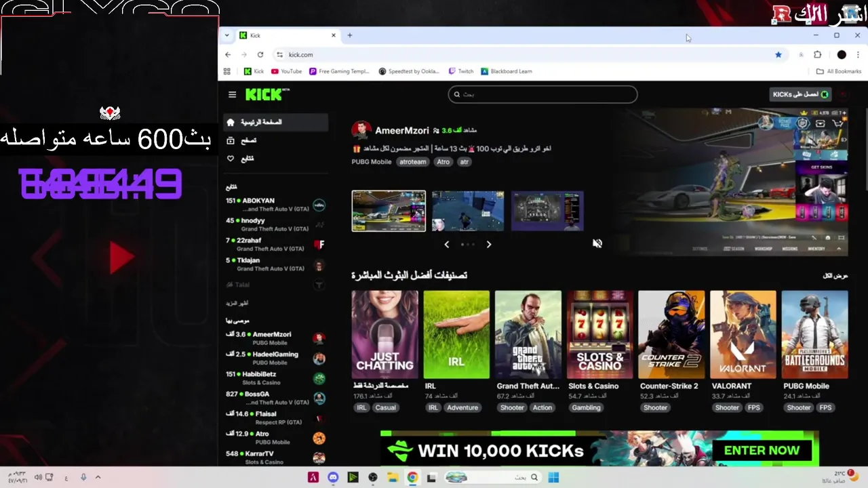Open the Slots & Casino category card
The width and height of the screenshot is (868, 488).
pyautogui.click(x=599, y=335)
